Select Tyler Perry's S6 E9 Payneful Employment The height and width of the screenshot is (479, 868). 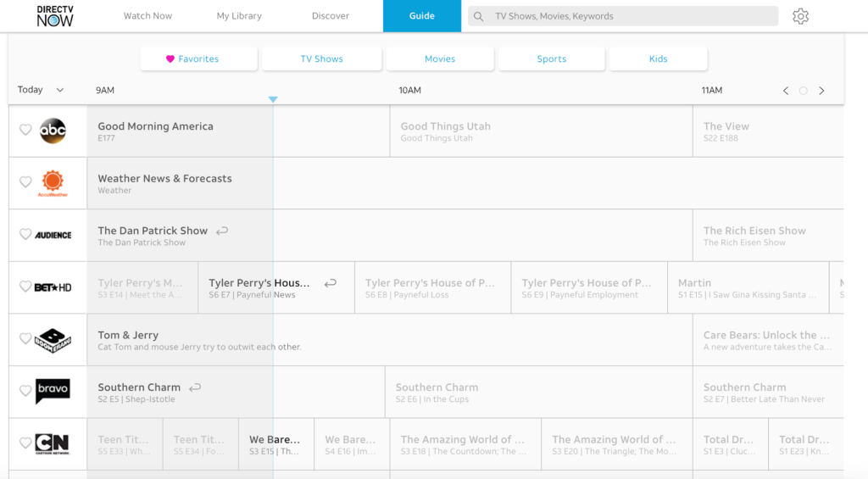click(589, 288)
